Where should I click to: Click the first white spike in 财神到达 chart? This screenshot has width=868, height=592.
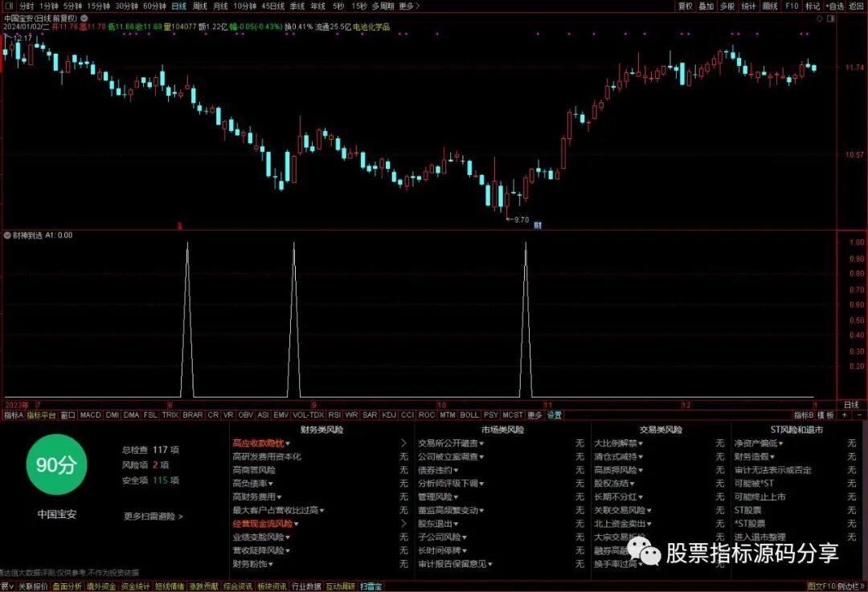(187, 319)
